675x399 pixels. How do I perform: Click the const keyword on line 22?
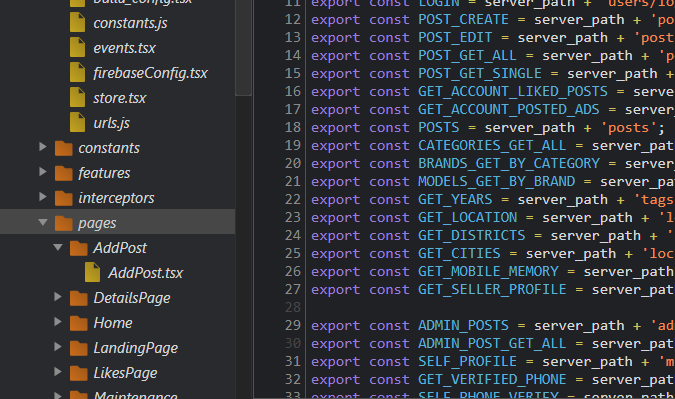click(389, 201)
